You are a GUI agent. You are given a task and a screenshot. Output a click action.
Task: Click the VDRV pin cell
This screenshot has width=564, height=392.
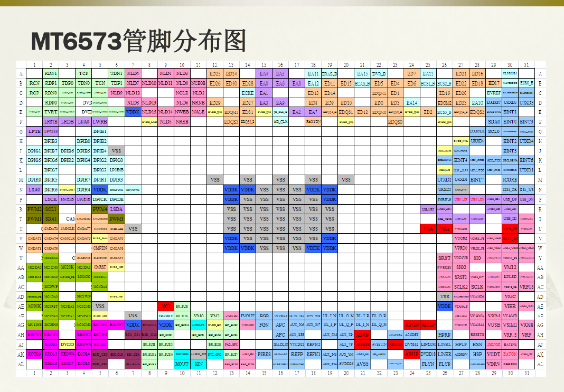[x=493, y=364]
